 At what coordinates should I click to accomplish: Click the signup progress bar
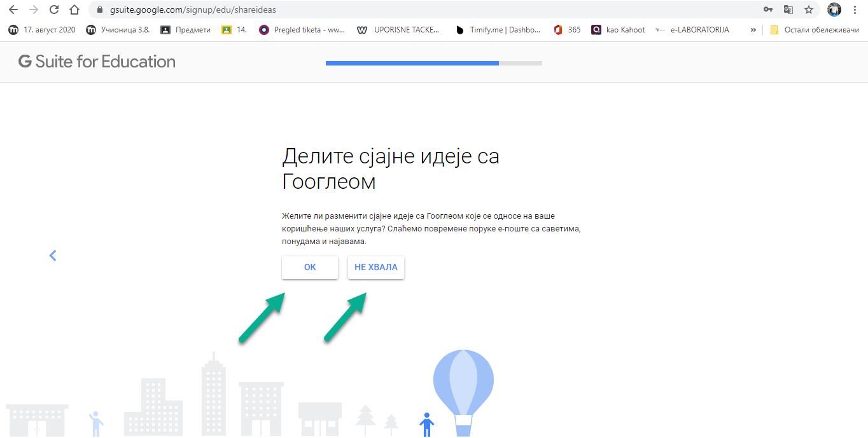433,63
